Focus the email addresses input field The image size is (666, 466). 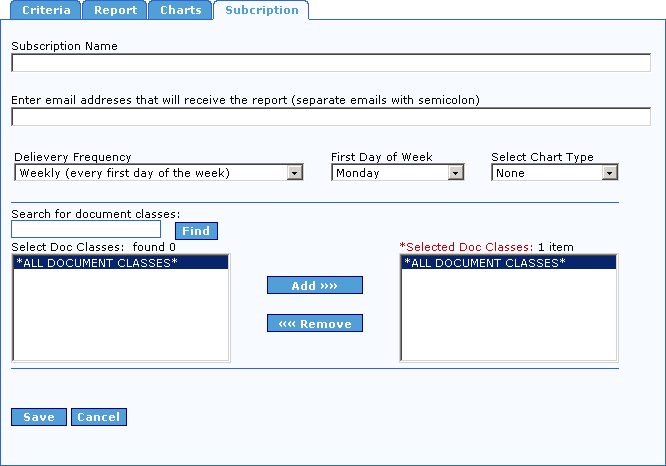tap(331, 117)
